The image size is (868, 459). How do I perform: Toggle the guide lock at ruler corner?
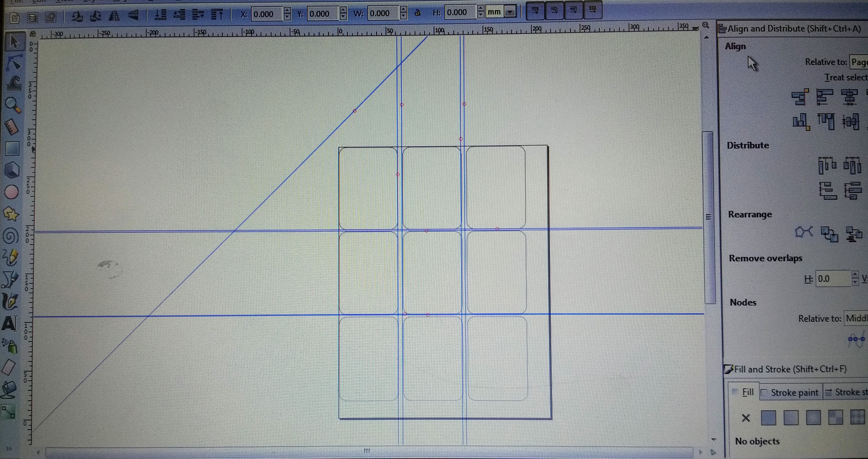coord(33,34)
